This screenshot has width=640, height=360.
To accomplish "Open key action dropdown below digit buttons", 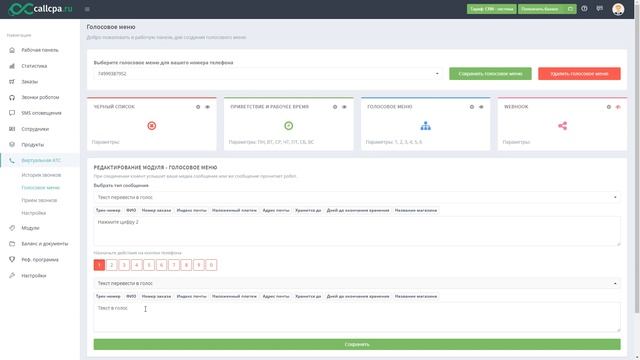I will click(x=357, y=283).
